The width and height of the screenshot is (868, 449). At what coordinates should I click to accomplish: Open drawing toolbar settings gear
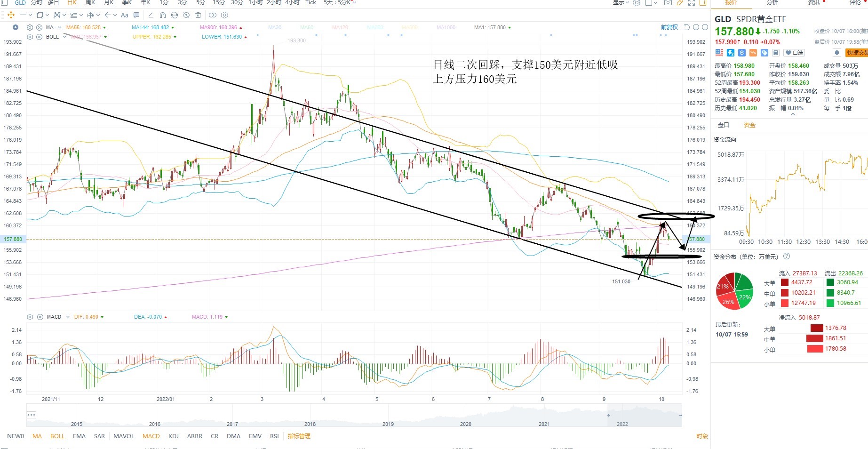(224, 15)
